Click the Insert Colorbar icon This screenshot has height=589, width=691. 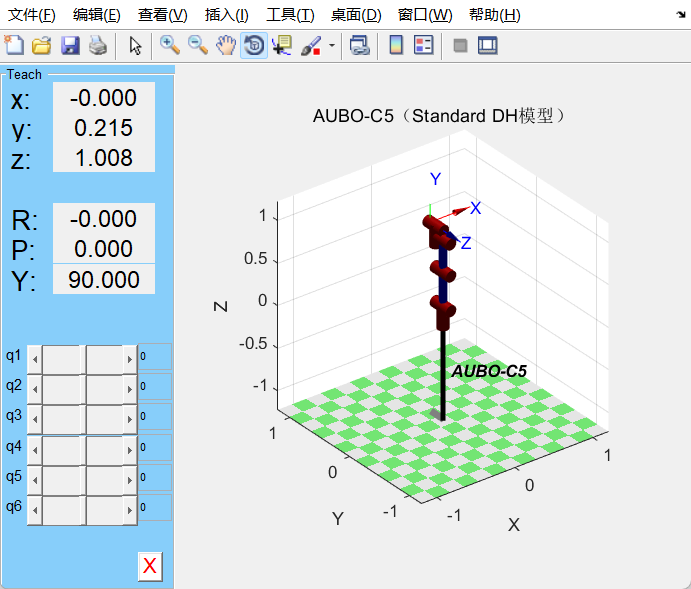(396, 45)
